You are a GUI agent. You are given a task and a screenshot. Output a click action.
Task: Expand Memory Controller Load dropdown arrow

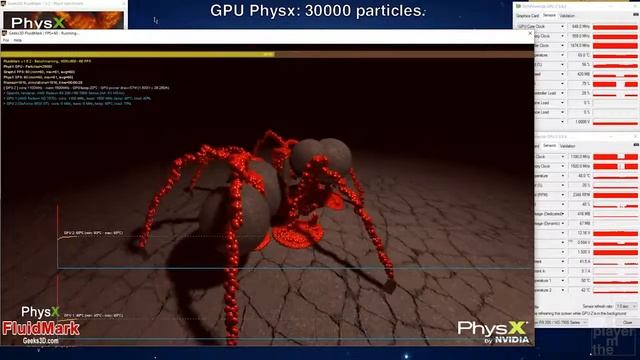point(562,93)
